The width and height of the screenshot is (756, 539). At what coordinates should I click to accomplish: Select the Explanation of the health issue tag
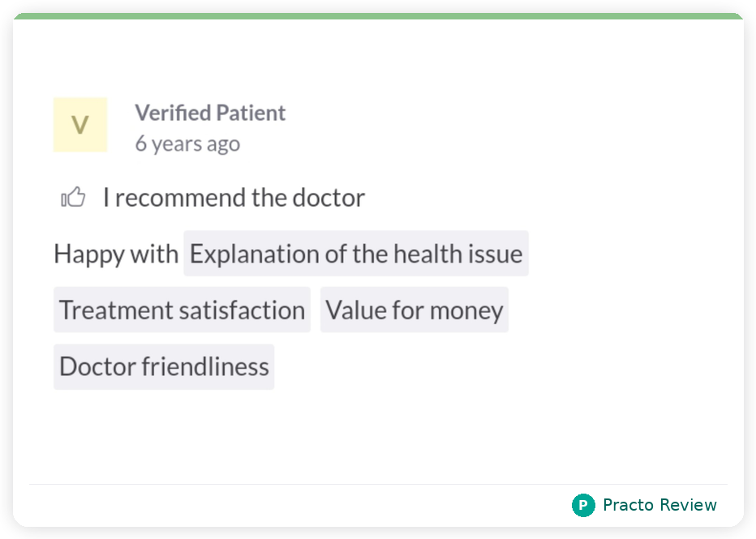tap(355, 254)
